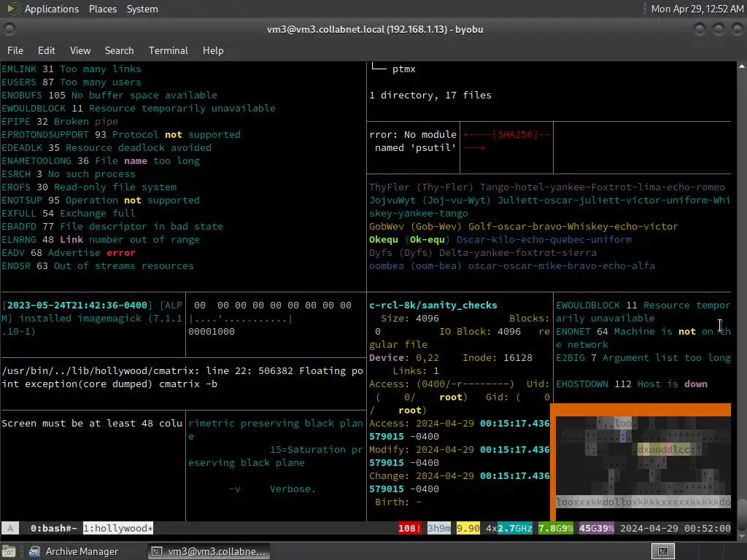Click the 2023-05-24T21:42:36-0400 log timestamp

[x=77, y=306]
